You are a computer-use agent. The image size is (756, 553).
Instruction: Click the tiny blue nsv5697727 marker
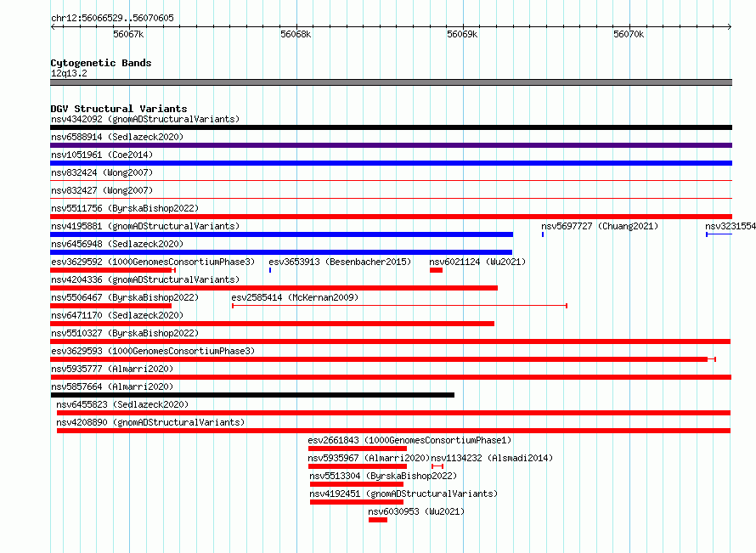pyautogui.click(x=543, y=234)
